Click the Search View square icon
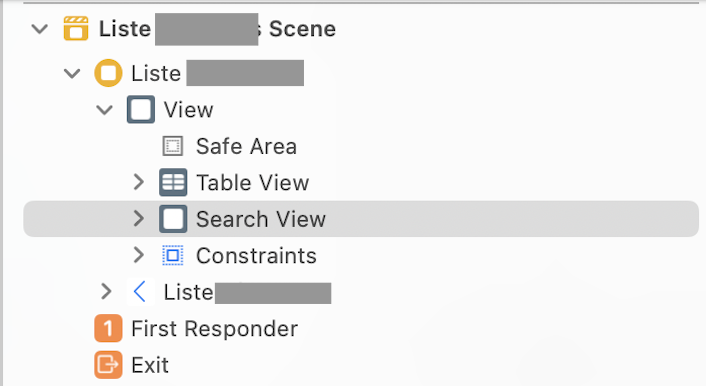706x386 pixels. (x=173, y=219)
